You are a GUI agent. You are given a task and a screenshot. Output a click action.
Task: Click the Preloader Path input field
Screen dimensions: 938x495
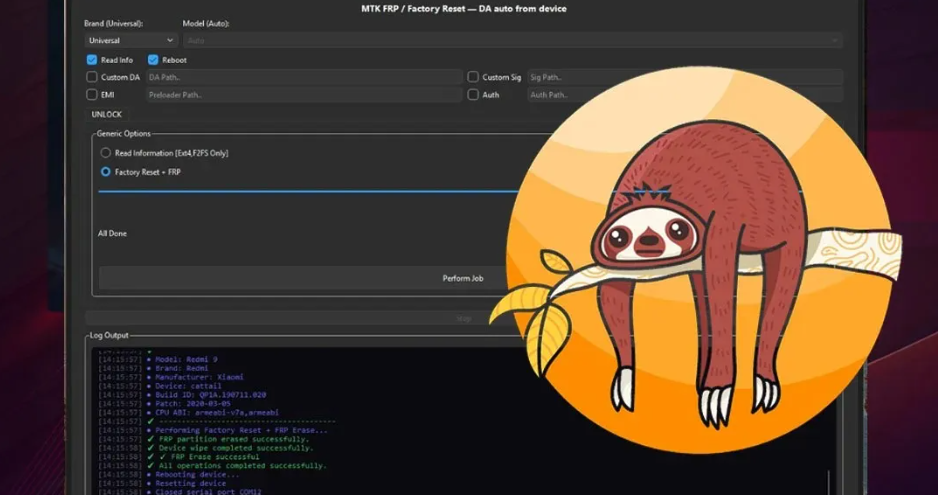coord(304,95)
